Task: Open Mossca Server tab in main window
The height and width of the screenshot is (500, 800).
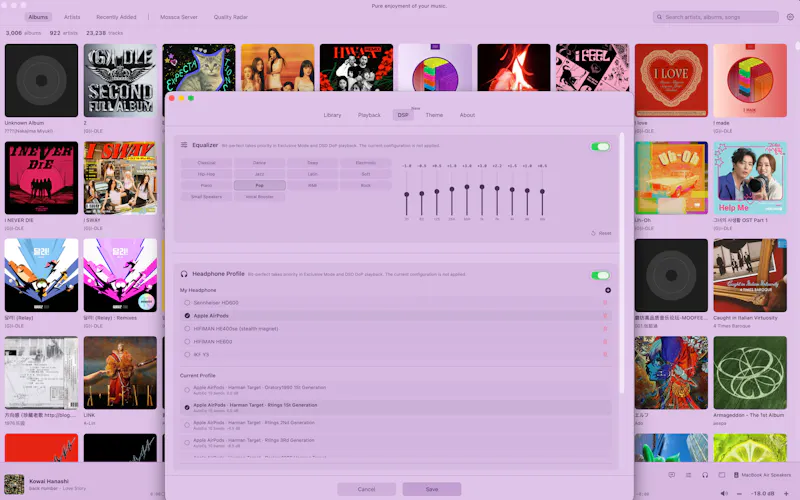Action: [179, 17]
